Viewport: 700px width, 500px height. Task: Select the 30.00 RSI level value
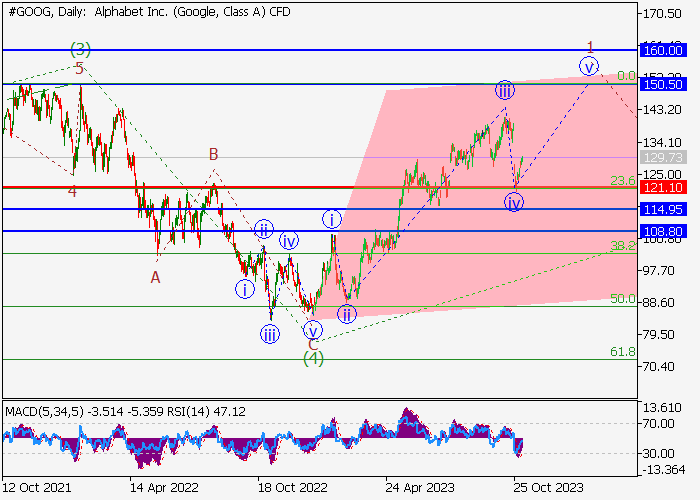click(658, 454)
